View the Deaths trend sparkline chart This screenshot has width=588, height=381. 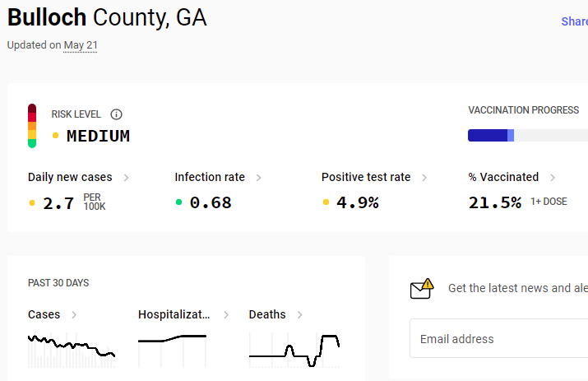tap(294, 350)
